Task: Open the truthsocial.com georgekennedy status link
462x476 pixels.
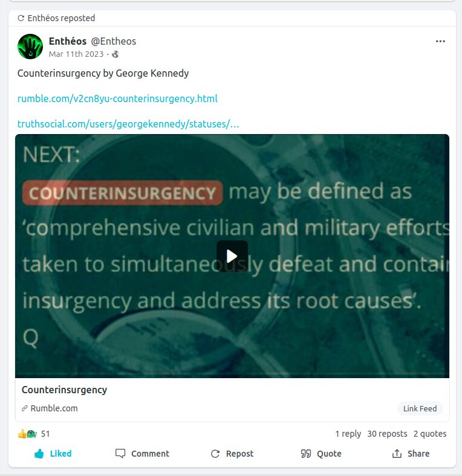Action: (x=128, y=124)
